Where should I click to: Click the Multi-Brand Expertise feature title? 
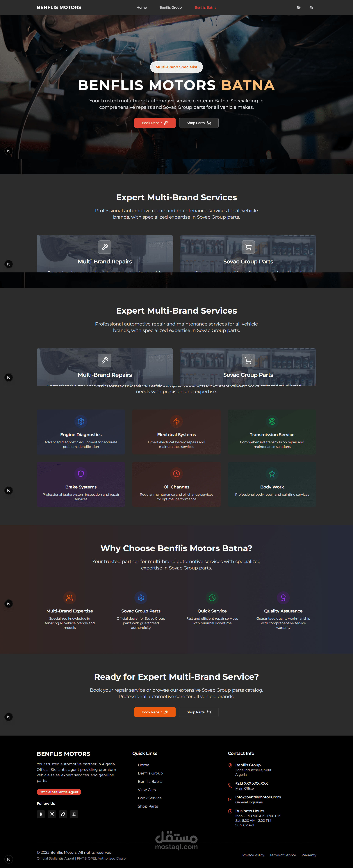[69, 611]
